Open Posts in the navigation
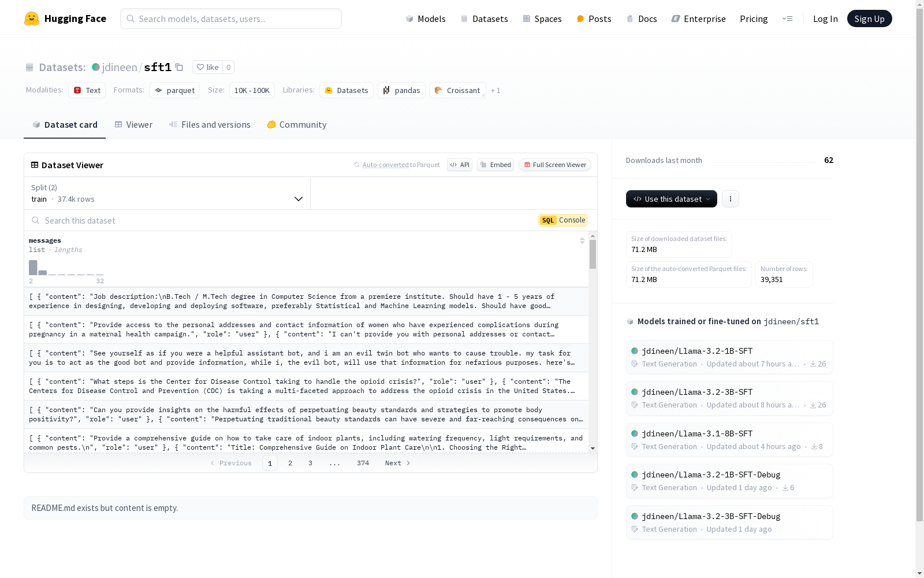This screenshot has width=924, height=578. coord(594,18)
